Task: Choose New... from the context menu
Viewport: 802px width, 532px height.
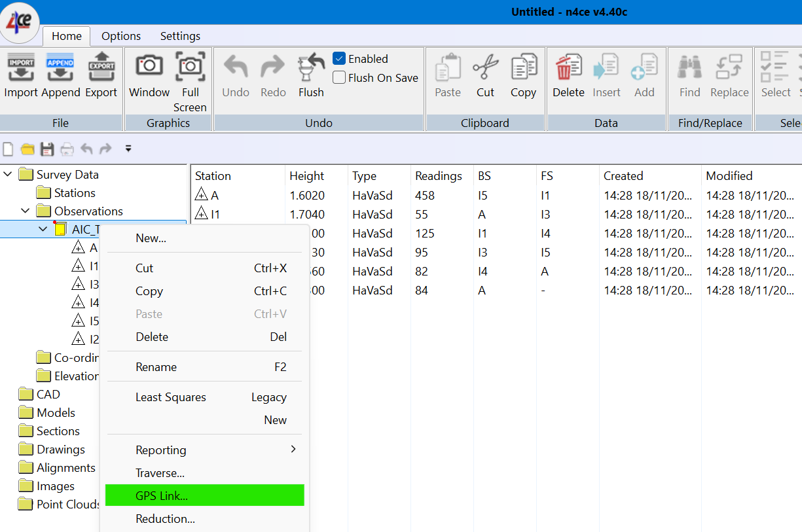Action: (x=205, y=238)
